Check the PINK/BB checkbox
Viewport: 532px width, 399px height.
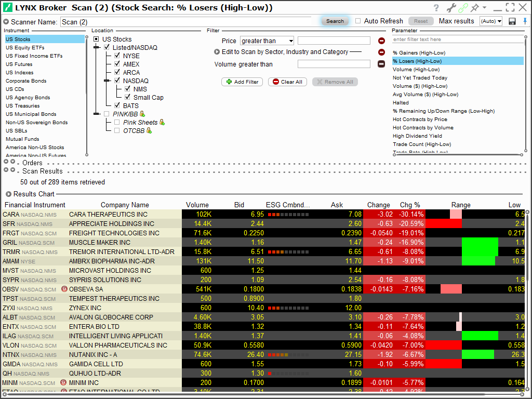(x=107, y=114)
